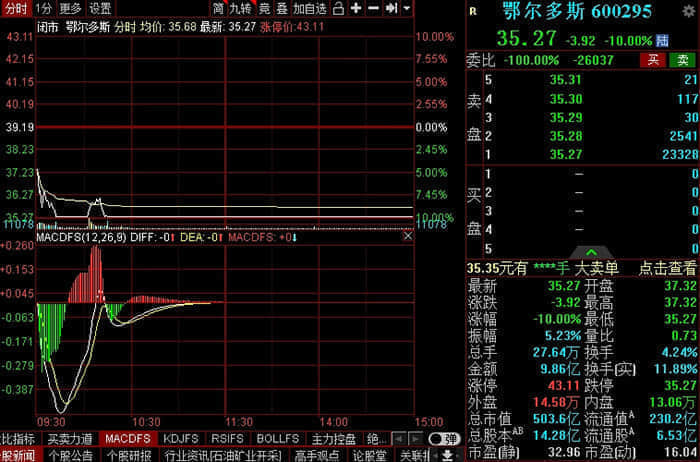Viewport: 700px width, 462px height.
Task: Toggle the 简 simplified view button
Action: 218,8
